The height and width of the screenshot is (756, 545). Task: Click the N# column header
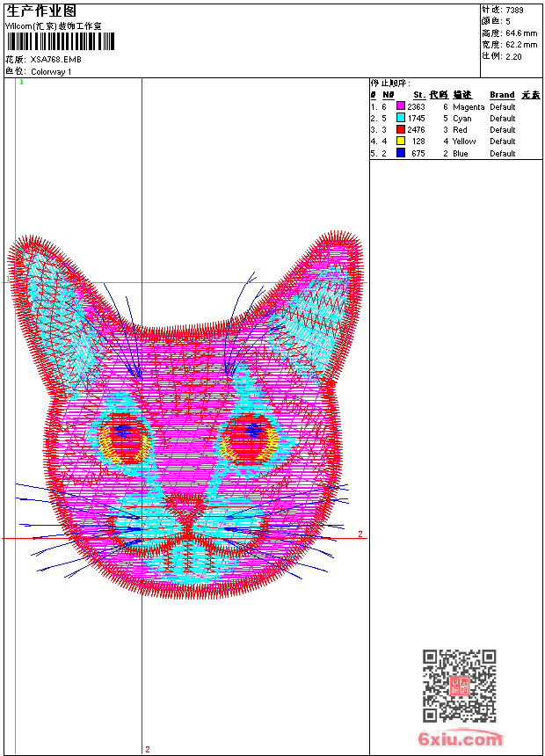click(x=389, y=95)
